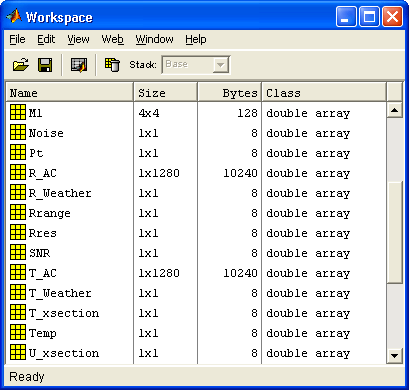This screenshot has width=409, height=390.
Task: Sort by the Size column header
Action: (x=165, y=93)
